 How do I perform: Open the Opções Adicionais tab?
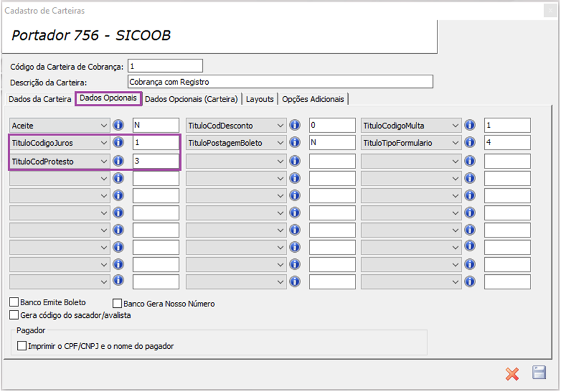tap(313, 99)
